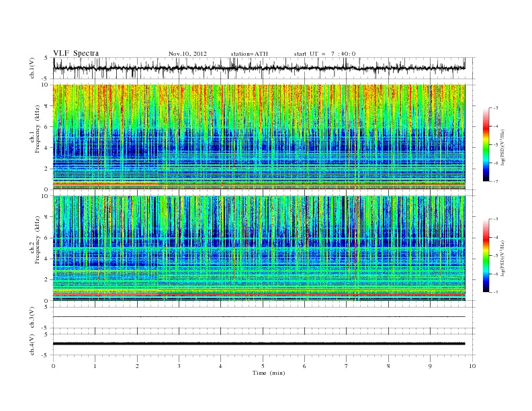Screen dimensions: 532x411
Task: Click the "-3" label on ch.1 colorbar
Action: tap(496, 108)
